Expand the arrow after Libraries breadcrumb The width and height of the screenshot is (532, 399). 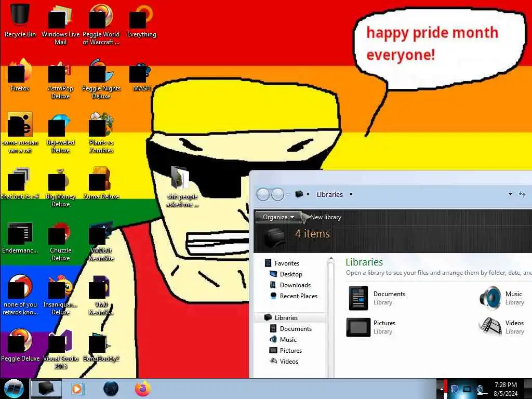pyautogui.click(x=351, y=194)
